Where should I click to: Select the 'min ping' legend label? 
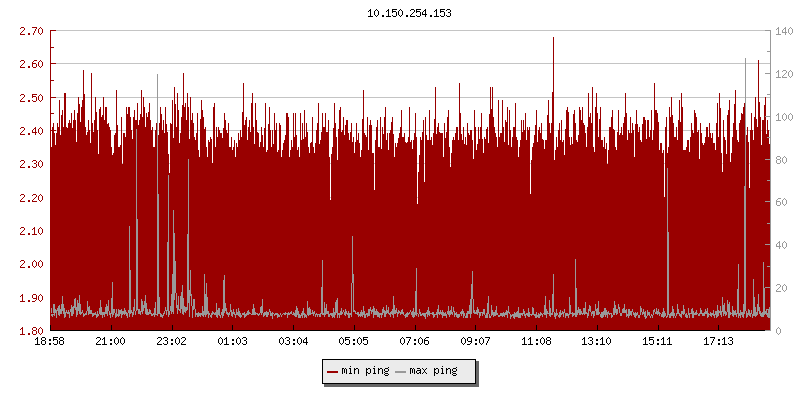[x=365, y=371]
